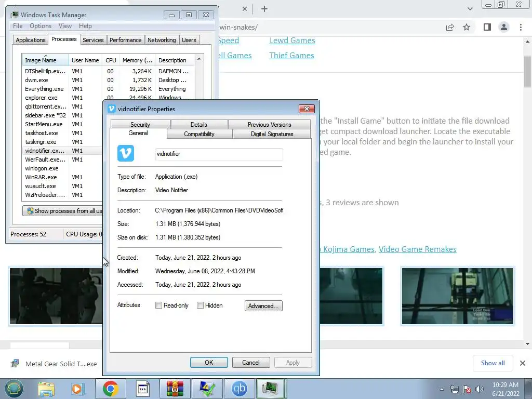Screen dimensions: 532x399
Task: Select the WinRAR.exe process row
Action: [62, 177]
